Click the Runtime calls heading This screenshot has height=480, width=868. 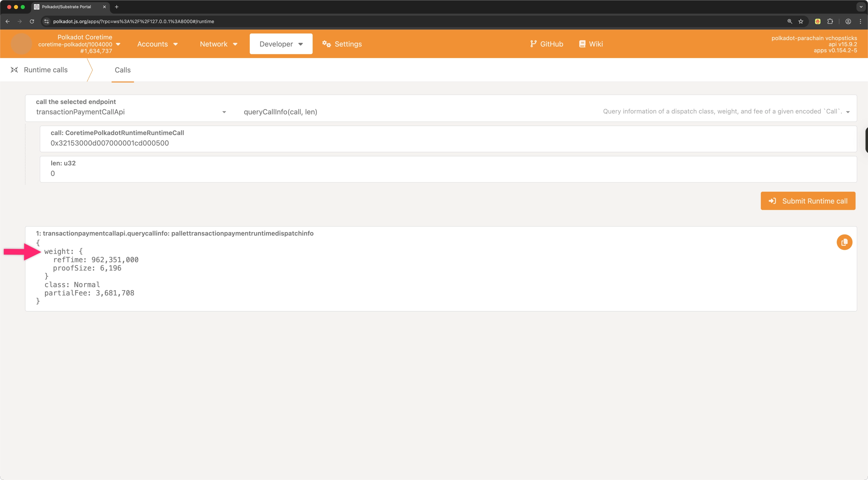click(46, 70)
